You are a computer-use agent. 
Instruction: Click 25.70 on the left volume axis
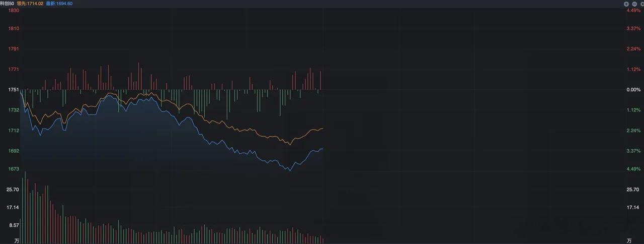[13, 190]
